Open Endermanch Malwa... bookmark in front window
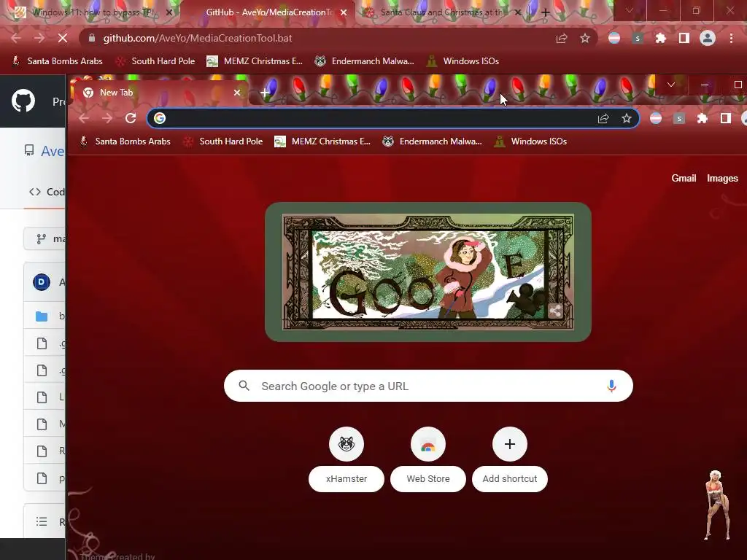747x560 pixels. (x=433, y=141)
